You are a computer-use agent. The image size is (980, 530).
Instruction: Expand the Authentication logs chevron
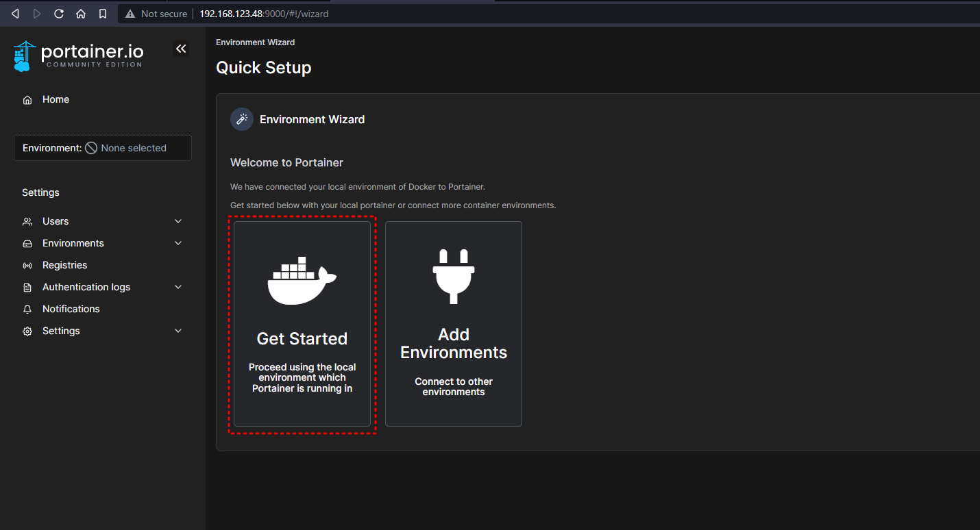pyautogui.click(x=178, y=287)
